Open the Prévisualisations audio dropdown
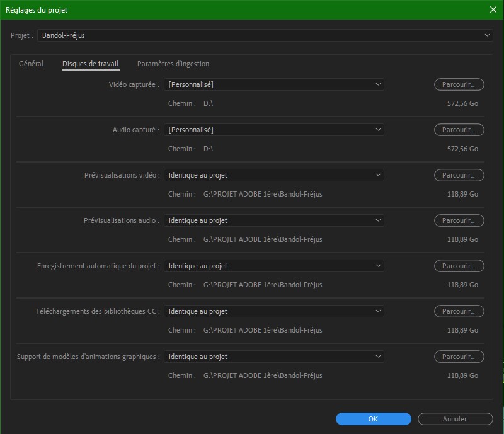The width and height of the screenshot is (504, 434). (274, 220)
